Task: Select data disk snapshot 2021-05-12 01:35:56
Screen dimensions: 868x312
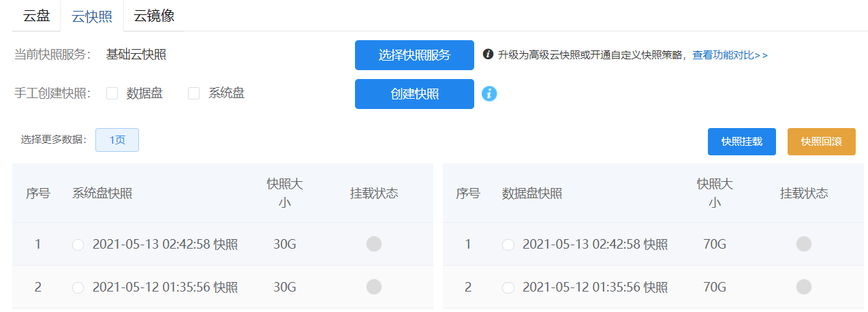Action: (508, 287)
